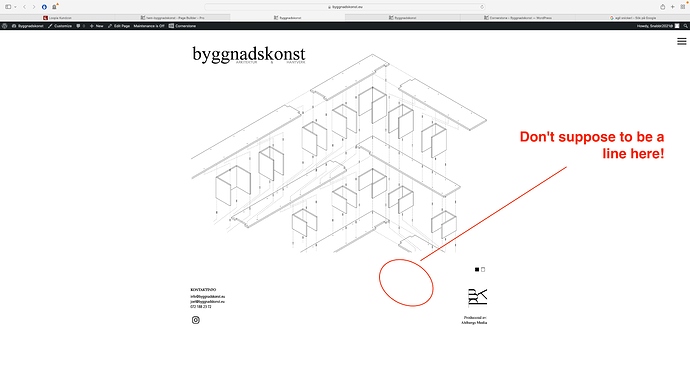This screenshot has width=690, height=388.
Task: Open the admin bar search icon
Action: (x=685, y=26)
